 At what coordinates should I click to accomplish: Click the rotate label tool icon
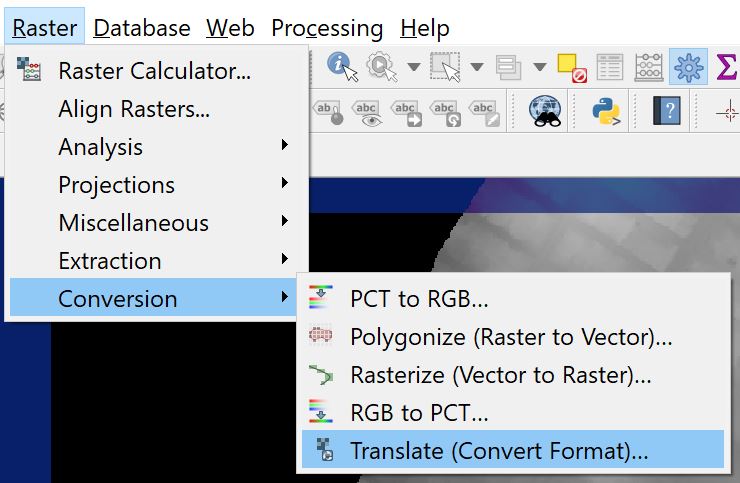(x=446, y=113)
